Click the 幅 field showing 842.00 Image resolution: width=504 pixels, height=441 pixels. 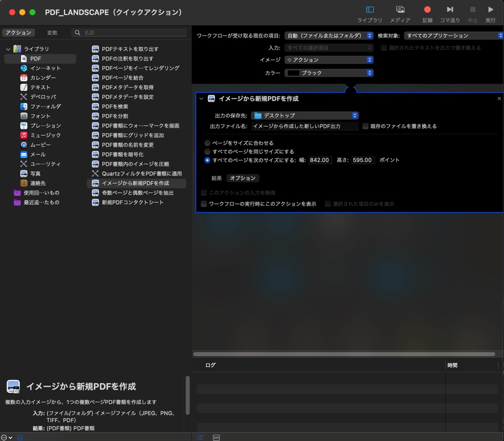(320, 160)
